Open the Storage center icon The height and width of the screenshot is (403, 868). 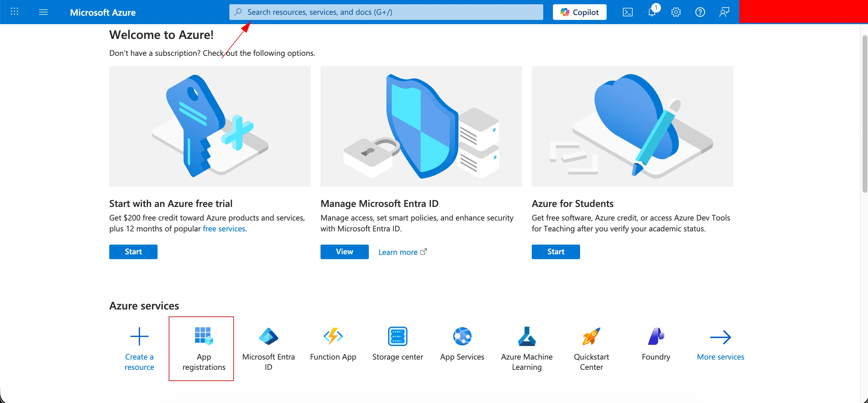tap(397, 336)
